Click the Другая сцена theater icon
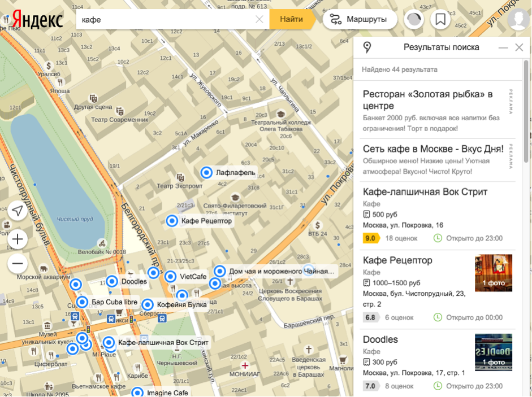Viewport: 532px width, 397px height. coord(93,98)
